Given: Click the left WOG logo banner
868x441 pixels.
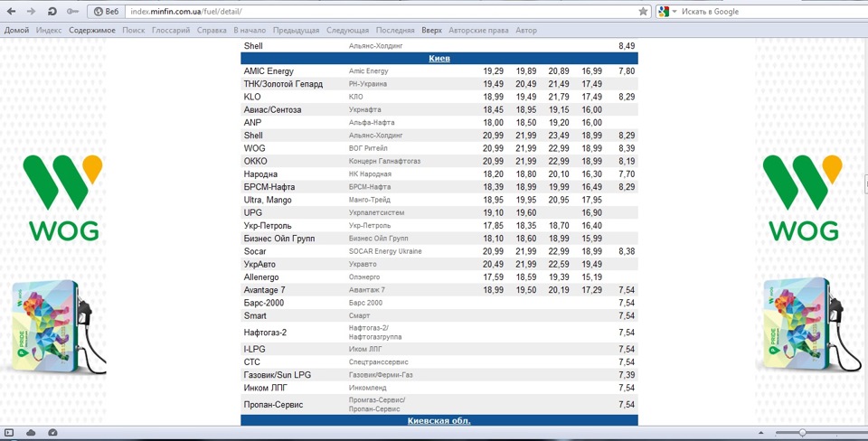Looking at the screenshot, I should tap(62, 198).
